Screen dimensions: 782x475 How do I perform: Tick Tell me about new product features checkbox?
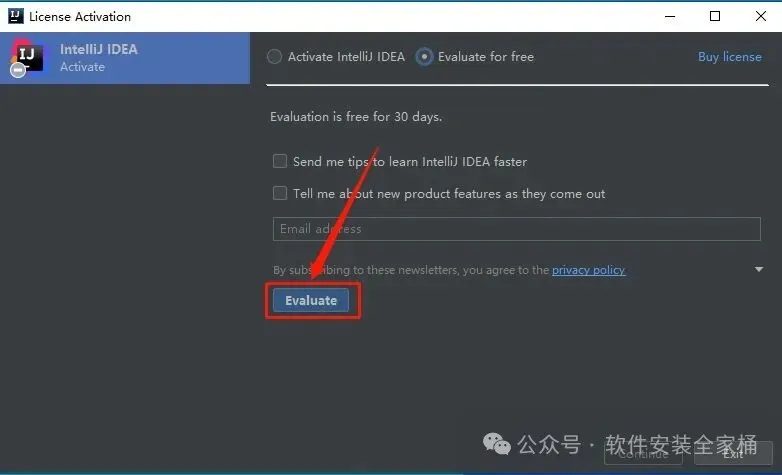pos(280,193)
